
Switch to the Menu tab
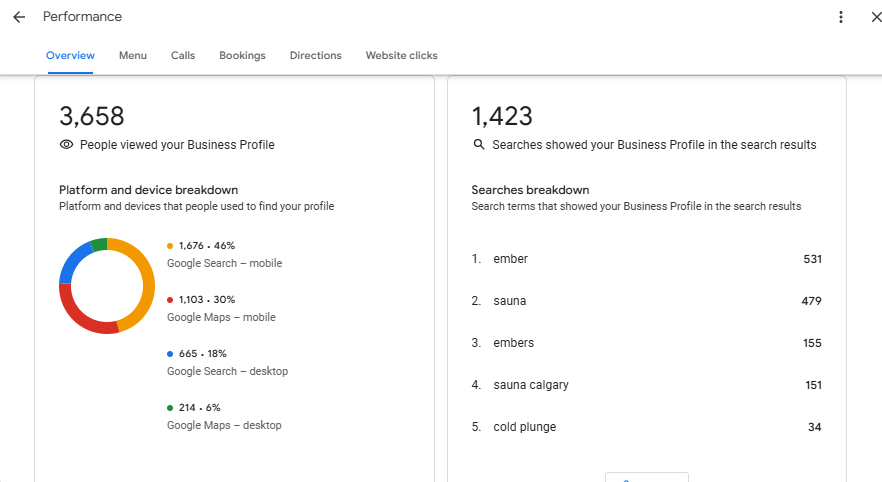(132, 56)
